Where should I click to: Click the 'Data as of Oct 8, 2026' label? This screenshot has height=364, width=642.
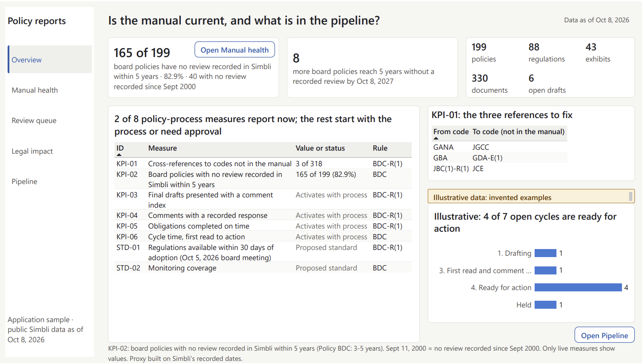pos(597,20)
